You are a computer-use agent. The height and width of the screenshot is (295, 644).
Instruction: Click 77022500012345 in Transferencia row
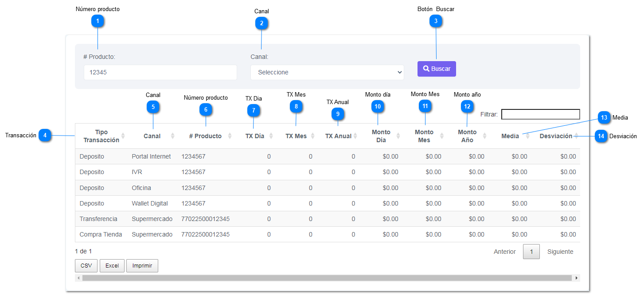click(x=206, y=219)
